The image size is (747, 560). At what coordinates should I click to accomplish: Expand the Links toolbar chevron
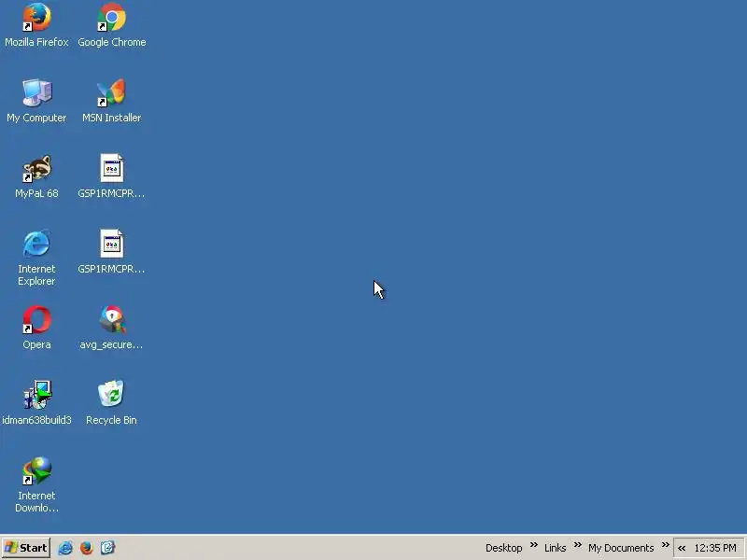[578, 545]
